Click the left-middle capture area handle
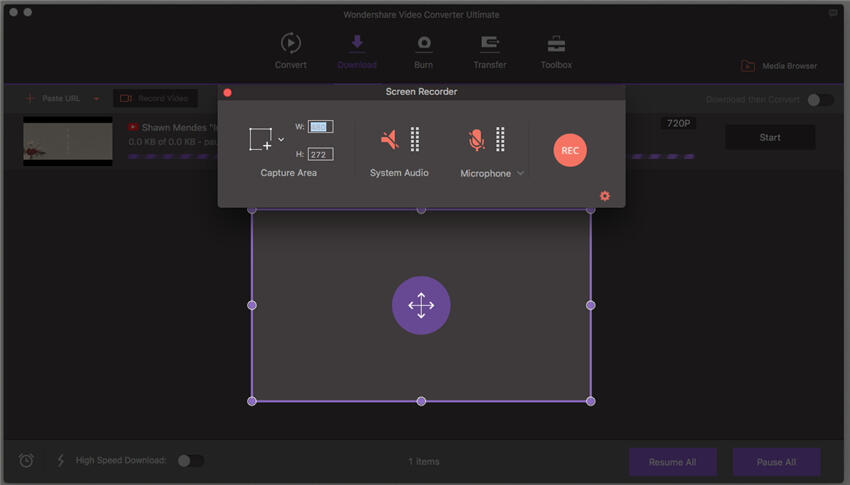 click(x=252, y=306)
